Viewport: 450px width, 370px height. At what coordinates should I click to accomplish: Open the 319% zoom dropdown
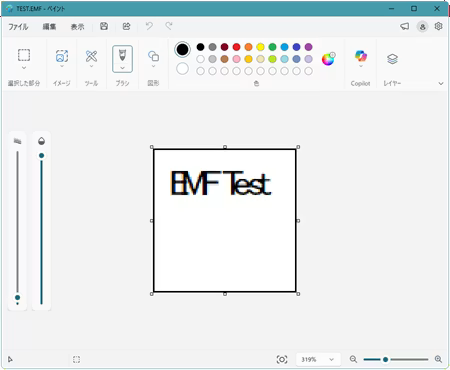318,359
